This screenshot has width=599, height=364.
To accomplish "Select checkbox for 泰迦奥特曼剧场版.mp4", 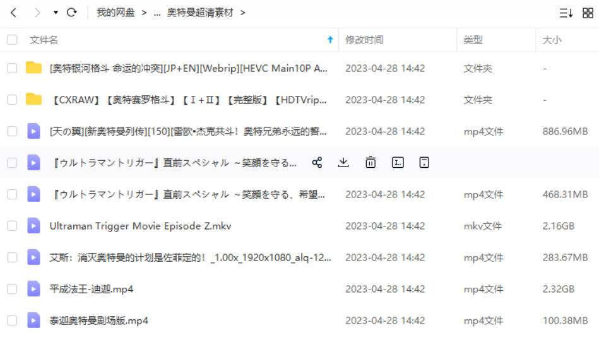I will tap(12, 320).
